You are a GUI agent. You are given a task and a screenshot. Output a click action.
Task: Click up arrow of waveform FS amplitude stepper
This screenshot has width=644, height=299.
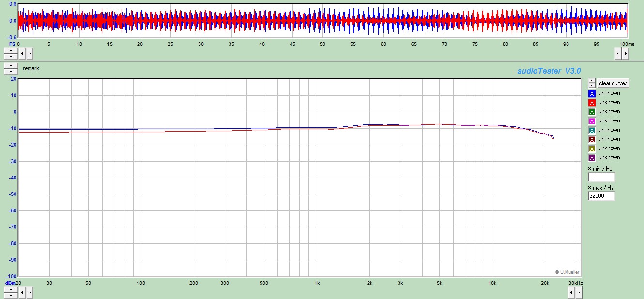tap(11, 50)
